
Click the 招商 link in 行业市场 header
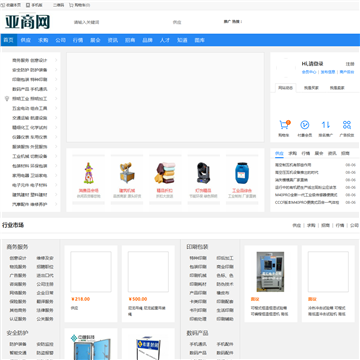pos(325,225)
